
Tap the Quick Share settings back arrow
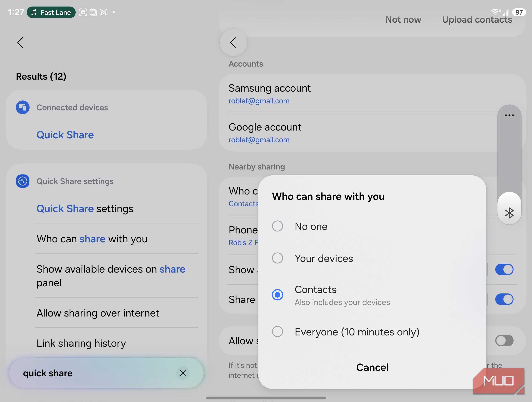coord(233,43)
